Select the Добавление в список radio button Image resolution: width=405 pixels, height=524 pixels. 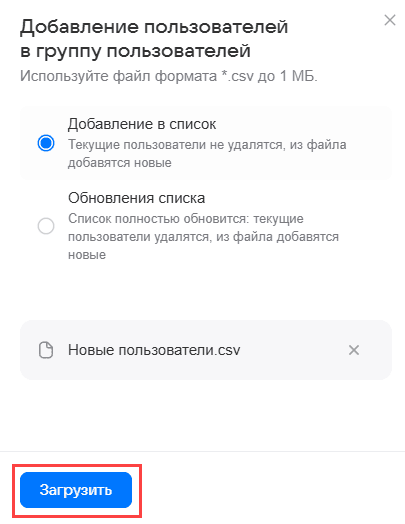46,143
